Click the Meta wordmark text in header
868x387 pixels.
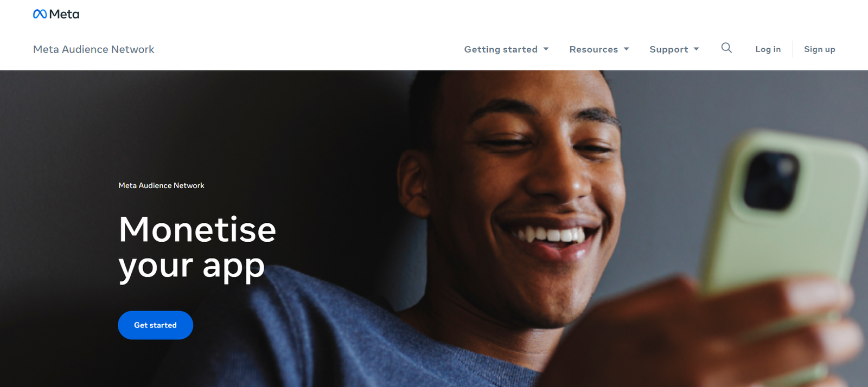coord(64,14)
